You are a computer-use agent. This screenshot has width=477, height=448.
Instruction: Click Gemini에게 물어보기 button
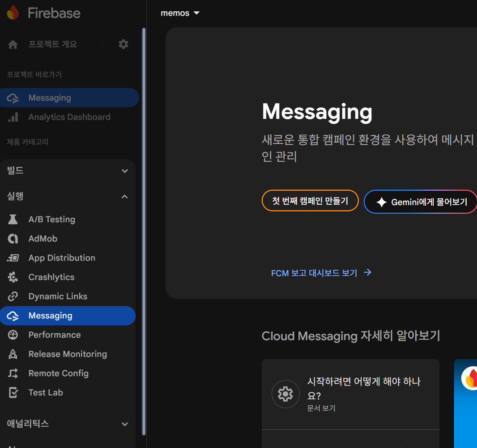point(420,202)
